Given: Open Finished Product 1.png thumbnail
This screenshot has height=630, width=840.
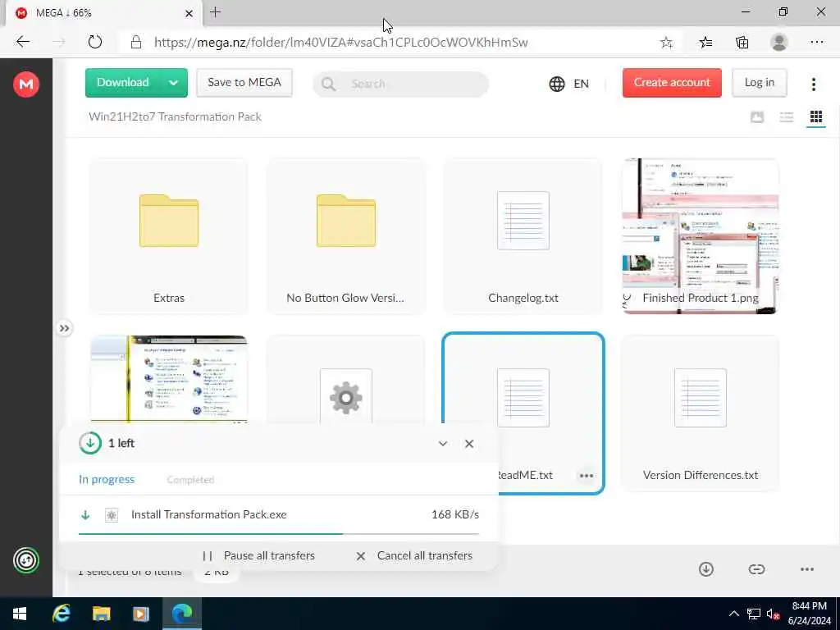Looking at the screenshot, I should point(701,235).
